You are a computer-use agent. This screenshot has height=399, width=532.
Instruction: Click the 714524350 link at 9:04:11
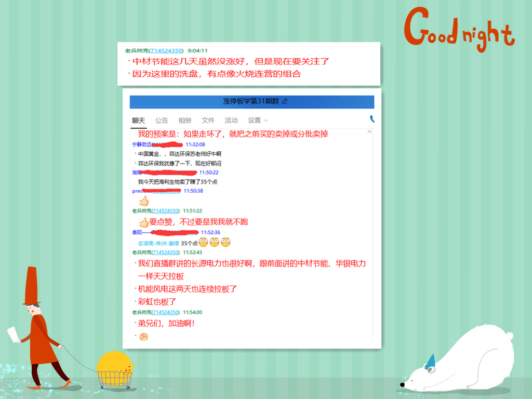166,50
